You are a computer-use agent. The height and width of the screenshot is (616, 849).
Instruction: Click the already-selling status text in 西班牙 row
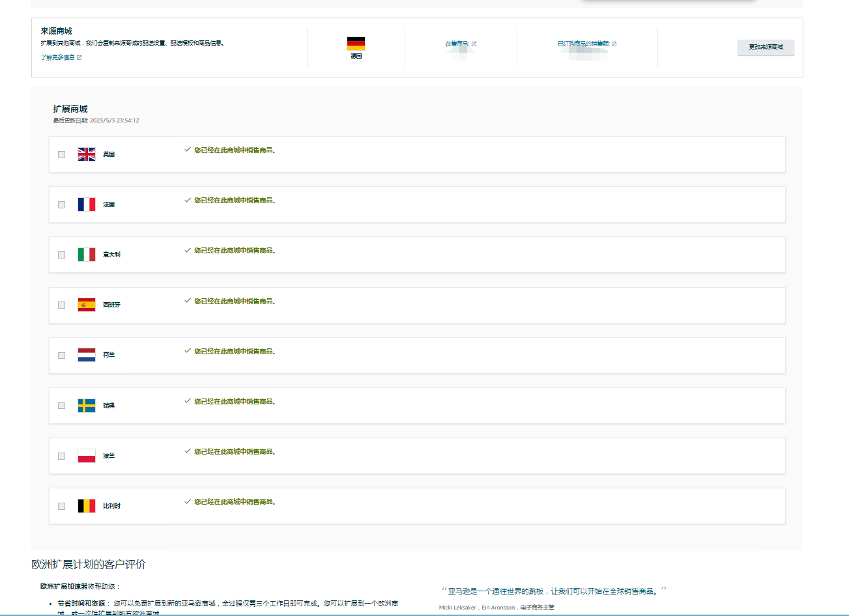235,301
